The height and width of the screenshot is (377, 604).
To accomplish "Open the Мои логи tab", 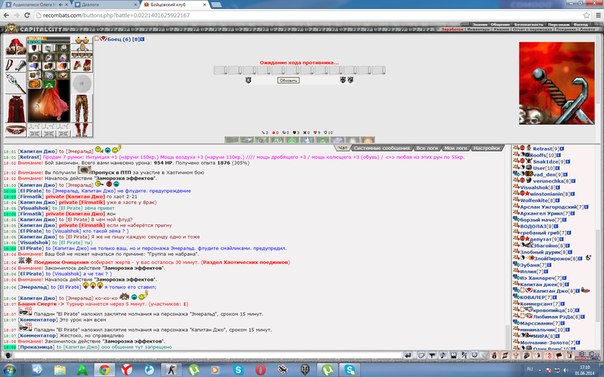I will coord(455,148).
